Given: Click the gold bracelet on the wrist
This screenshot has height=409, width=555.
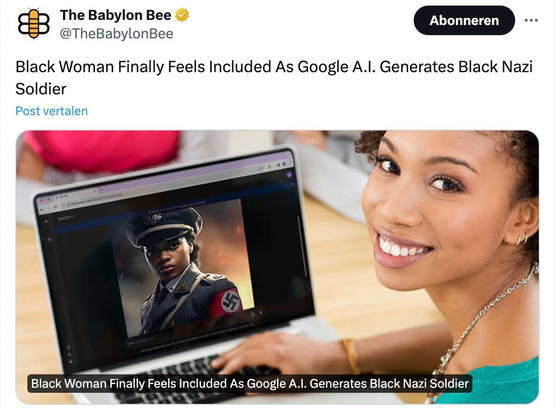Looking at the screenshot, I should tap(350, 356).
